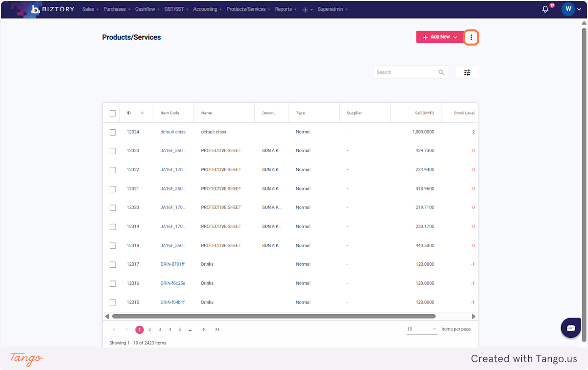588x370 pixels.
Task: Open the items per page dropdown
Action: tap(422, 329)
